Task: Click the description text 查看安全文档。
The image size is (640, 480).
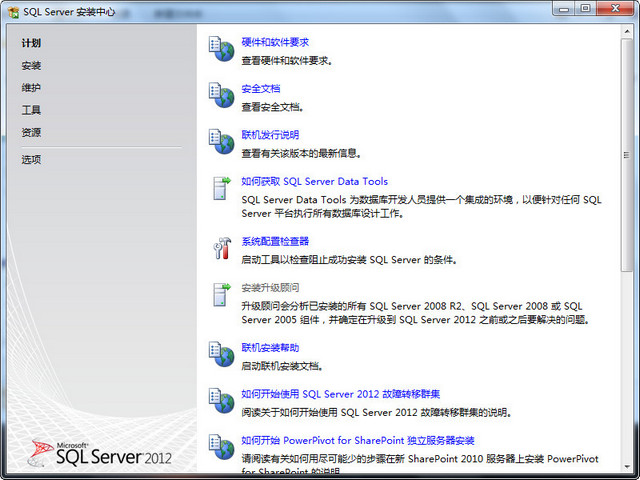Action: pyautogui.click(x=273, y=107)
